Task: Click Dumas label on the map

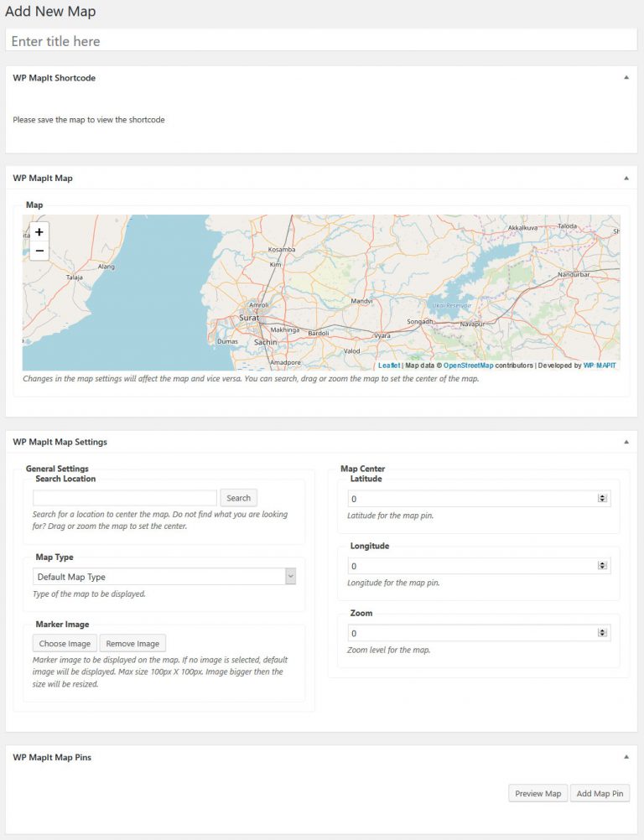Action: click(x=227, y=341)
